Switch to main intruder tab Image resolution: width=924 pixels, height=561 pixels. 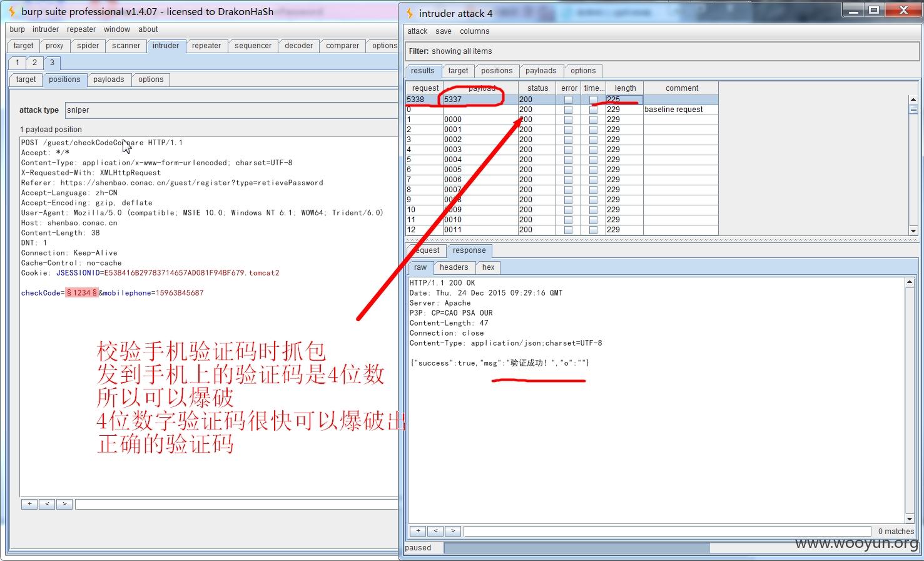166,46
